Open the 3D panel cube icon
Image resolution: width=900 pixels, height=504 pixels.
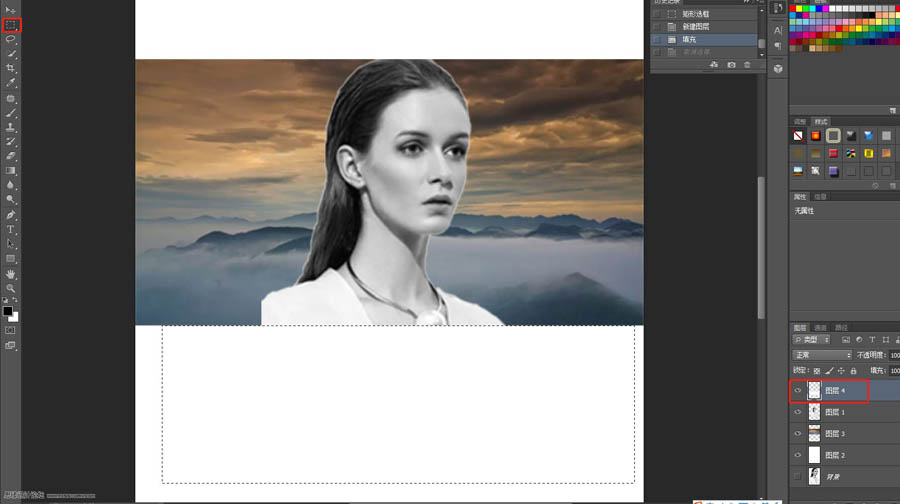(778, 69)
